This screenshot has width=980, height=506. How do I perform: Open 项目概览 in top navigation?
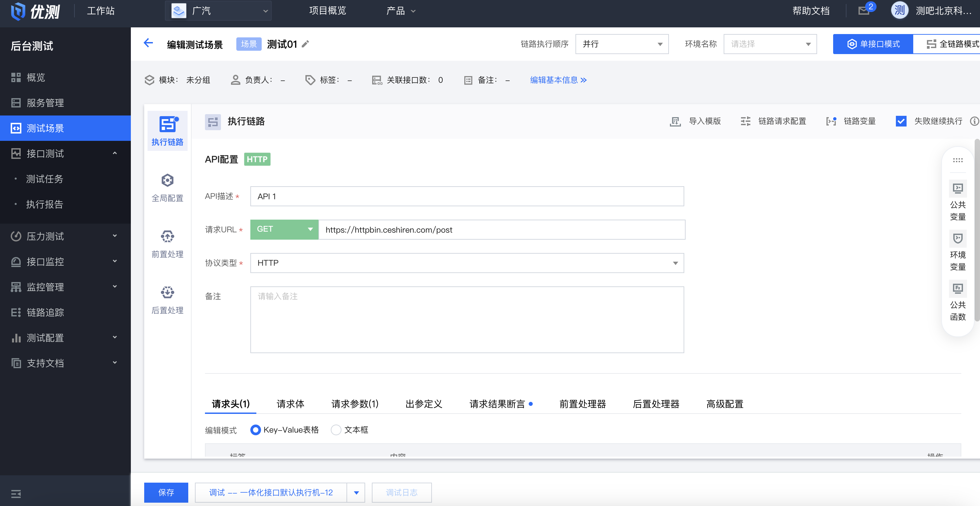pos(327,11)
